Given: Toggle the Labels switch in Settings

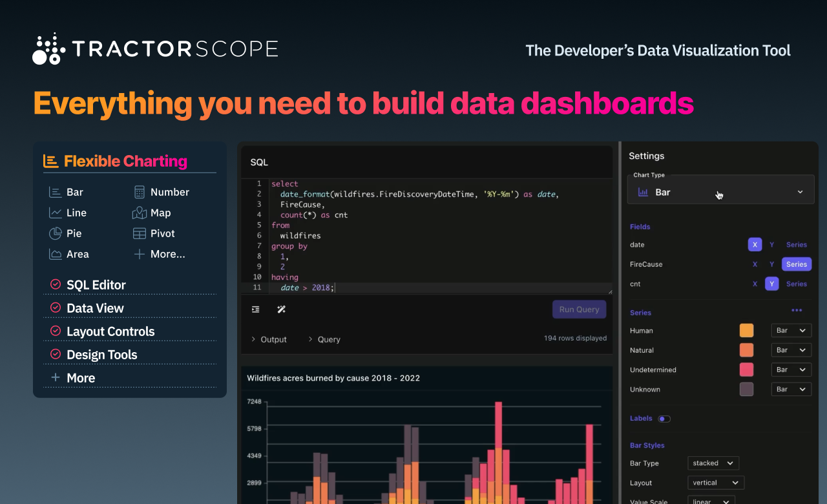Looking at the screenshot, I should [664, 419].
